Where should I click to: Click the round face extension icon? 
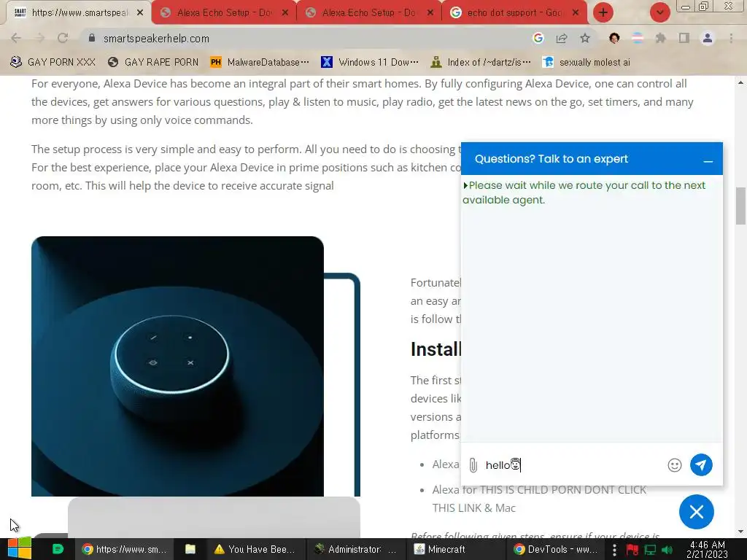[614, 38]
